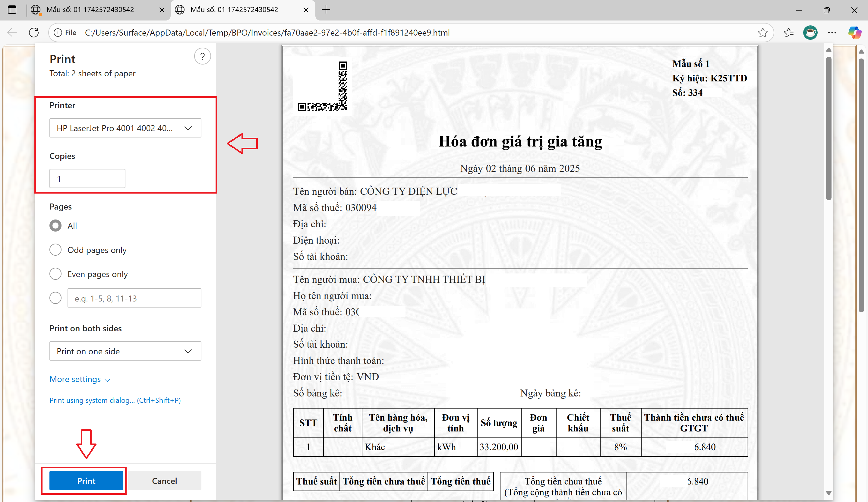Open Settings and more ellipsis menu
868x502 pixels.
(832, 32)
